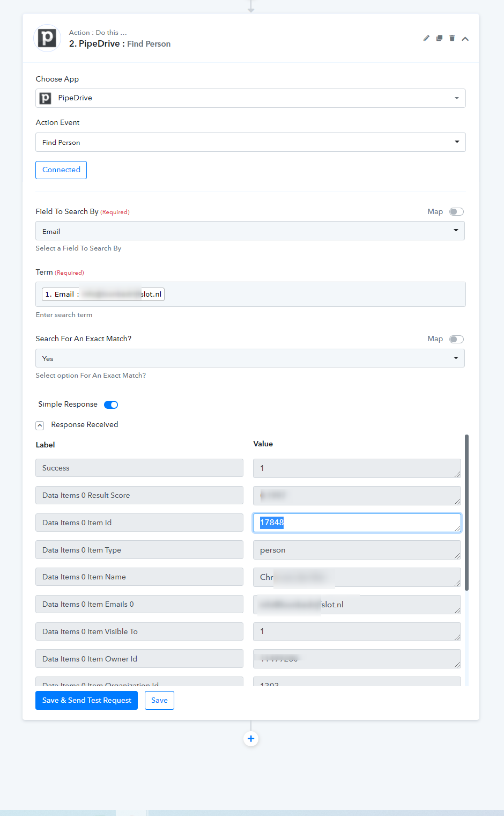This screenshot has height=816, width=504.
Task: Click the Data Items 0 Item Type label
Action: [x=139, y=550]
